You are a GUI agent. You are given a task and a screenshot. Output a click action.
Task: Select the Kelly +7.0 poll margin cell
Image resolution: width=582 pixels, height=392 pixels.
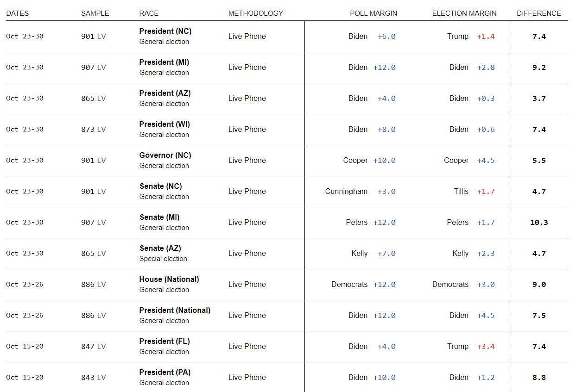(x=373, y=254)
